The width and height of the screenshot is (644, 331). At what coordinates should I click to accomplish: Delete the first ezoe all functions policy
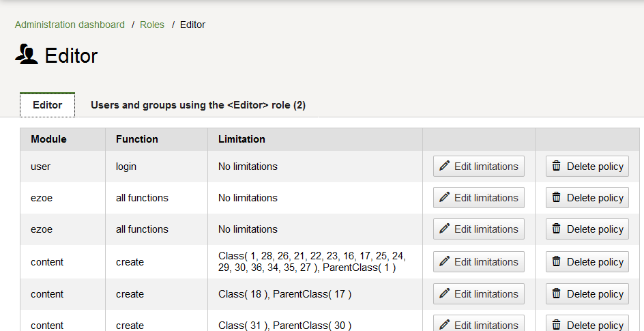tap(587, 197)
